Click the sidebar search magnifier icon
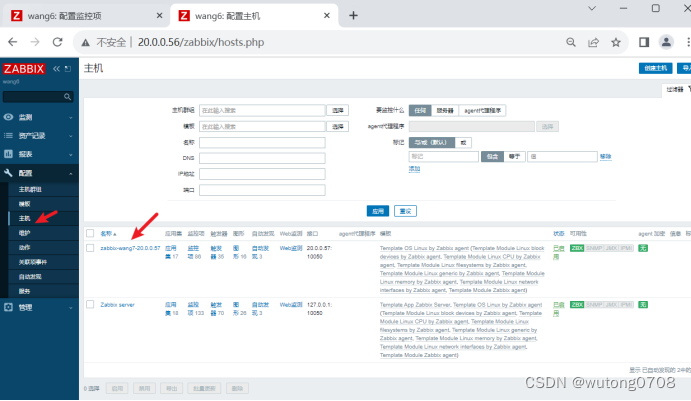This screenshot has height=401, width=691. [67, 97]
